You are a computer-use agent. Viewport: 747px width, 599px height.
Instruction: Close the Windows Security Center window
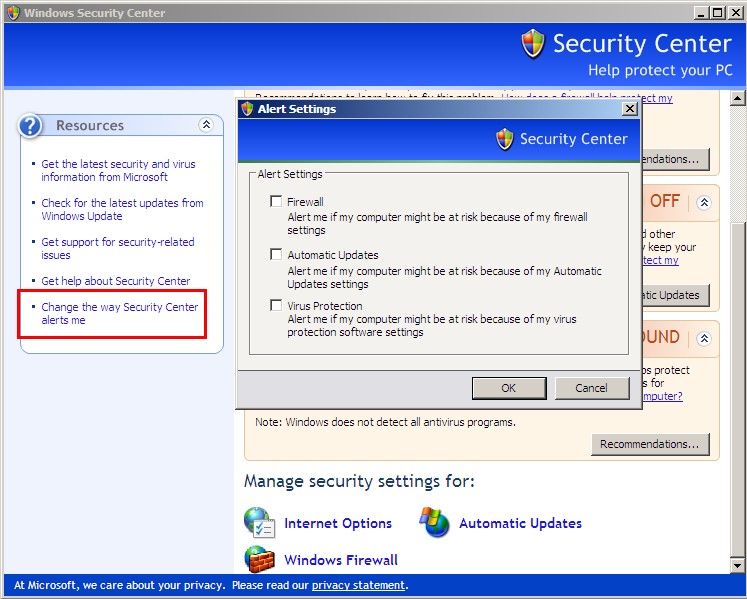(x=735, y=12)
